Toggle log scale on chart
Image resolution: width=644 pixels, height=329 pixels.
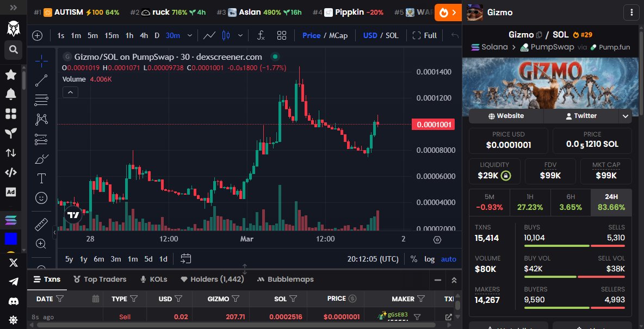pos(429,259)
